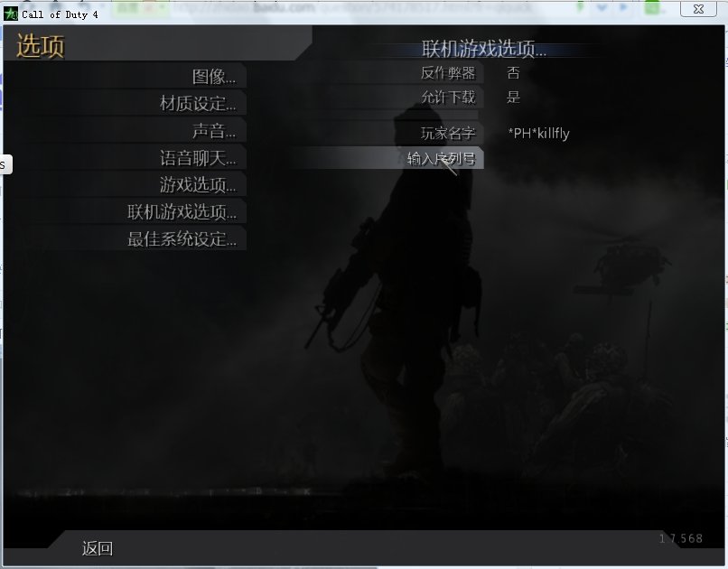Click the 联机游戏选项... panel header on right
Image resolution: width=728 pixels, height=569 pixels.
[x=484, y=50]
